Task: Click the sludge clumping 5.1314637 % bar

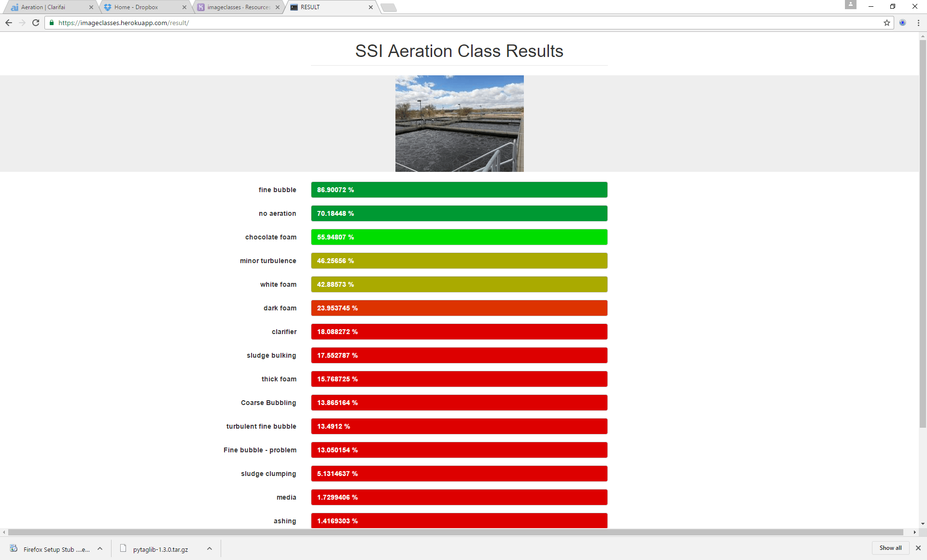Action: point(459,474)
